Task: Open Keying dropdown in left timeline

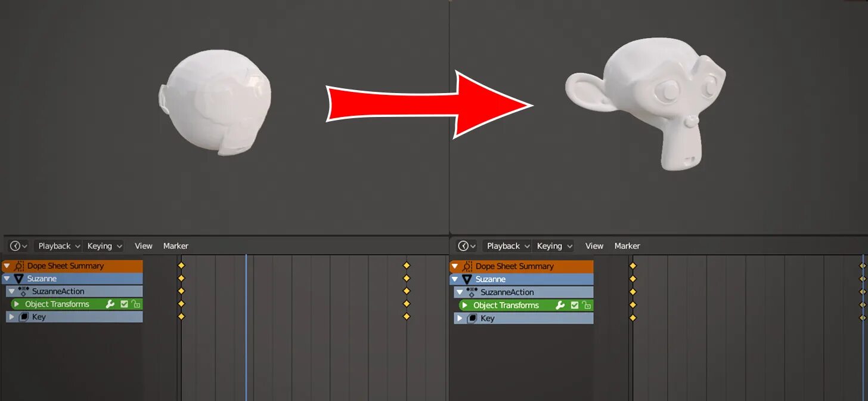Action: tap(104, 246)
